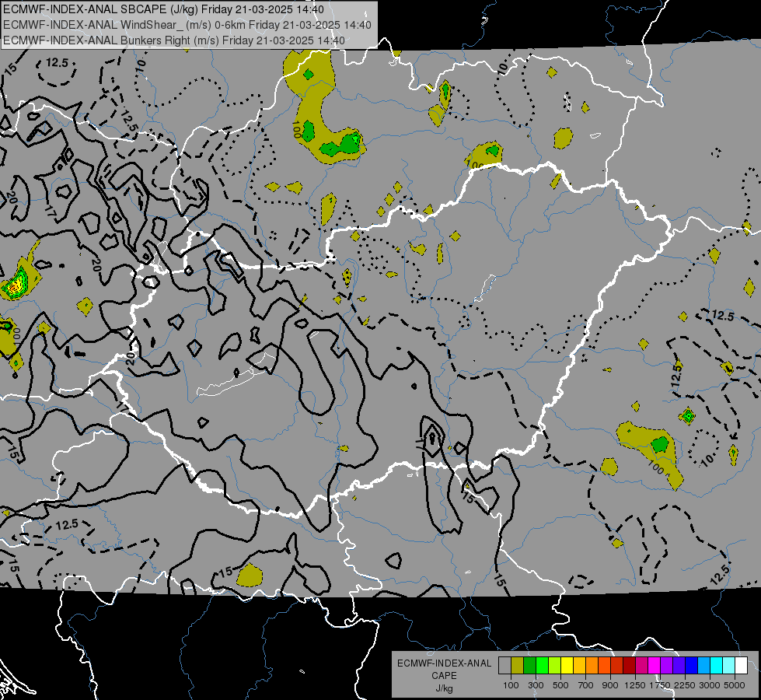Select the grey swatch in the CAPE legend

[x=504, y=665]
